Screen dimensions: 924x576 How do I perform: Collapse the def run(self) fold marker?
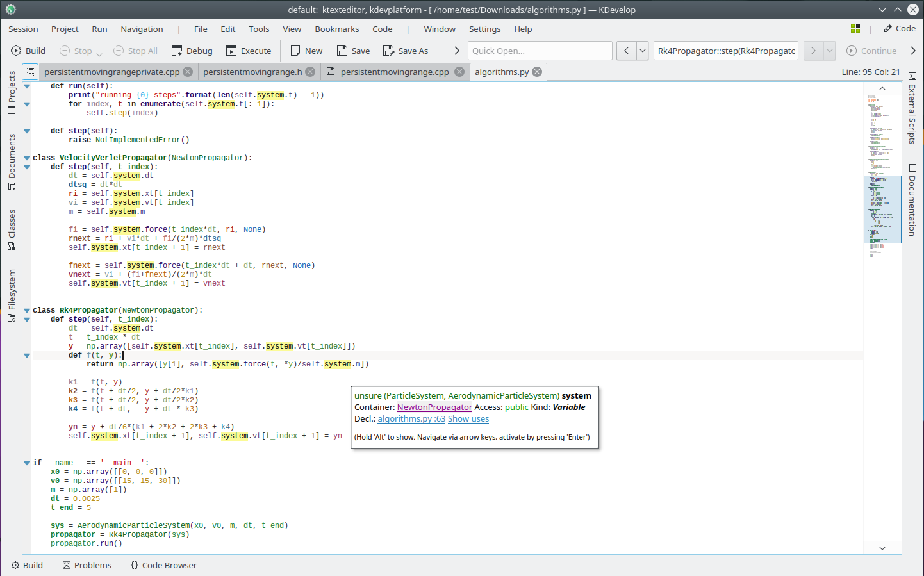(27, 86)
